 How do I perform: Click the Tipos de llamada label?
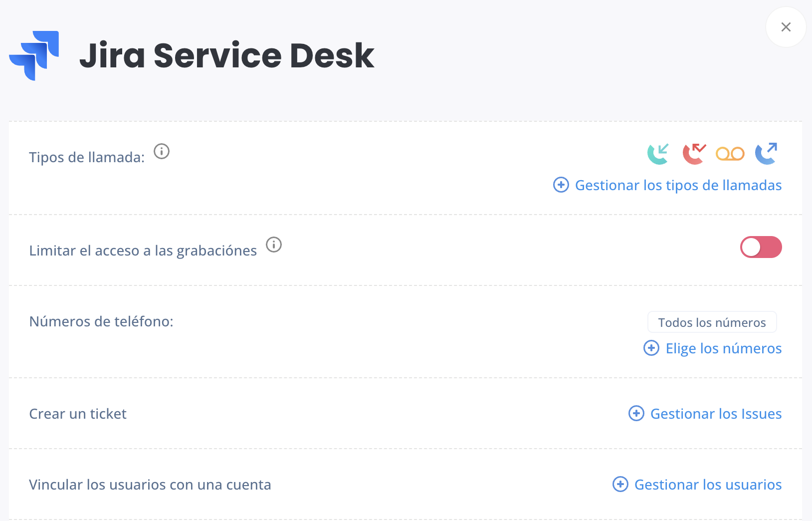pyautogui.click(x=87, y=157)
